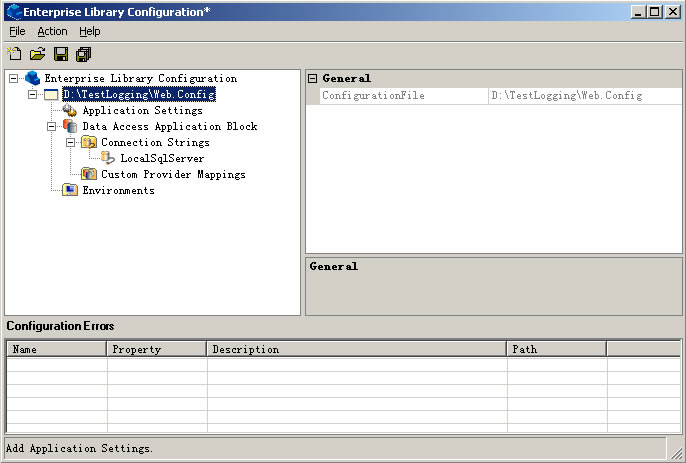Select the Custom Provider Mappings node
Image resolution: width=686 pixels, height=463 pixels.
click(173, 174)
